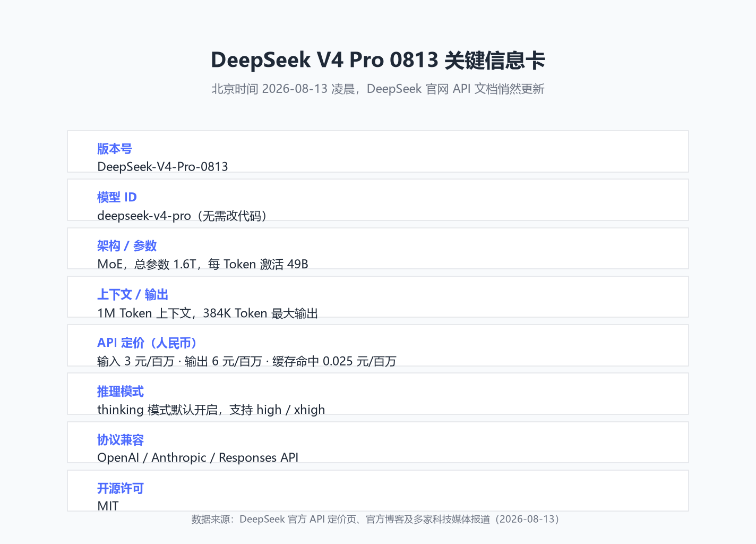
Task: Select the 'MIT' license value
Action: 108,506
